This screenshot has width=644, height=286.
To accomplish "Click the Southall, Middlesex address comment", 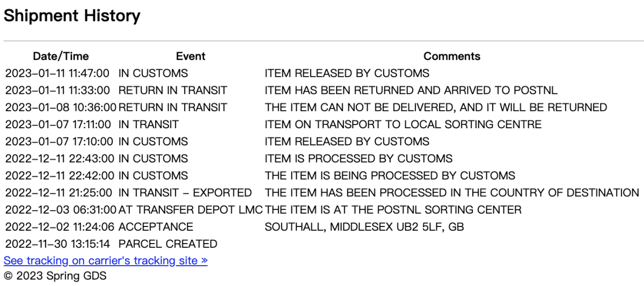I will pyautogui.click(x=364, y=227).
